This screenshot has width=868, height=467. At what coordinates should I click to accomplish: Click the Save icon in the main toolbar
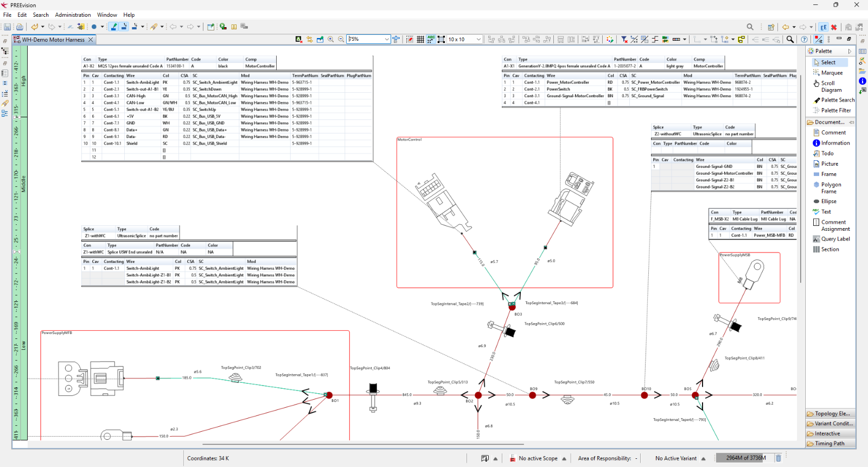(8, 27)
